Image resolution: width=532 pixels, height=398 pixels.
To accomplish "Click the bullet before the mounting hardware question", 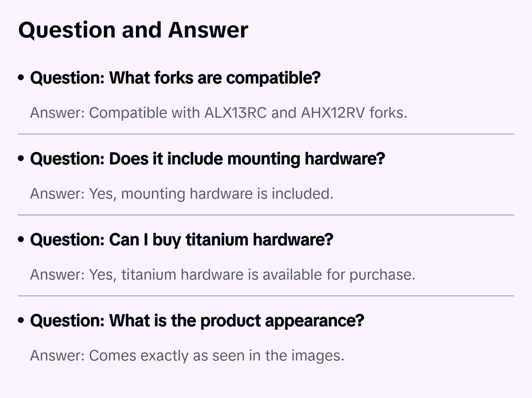I will coord(21,159).
